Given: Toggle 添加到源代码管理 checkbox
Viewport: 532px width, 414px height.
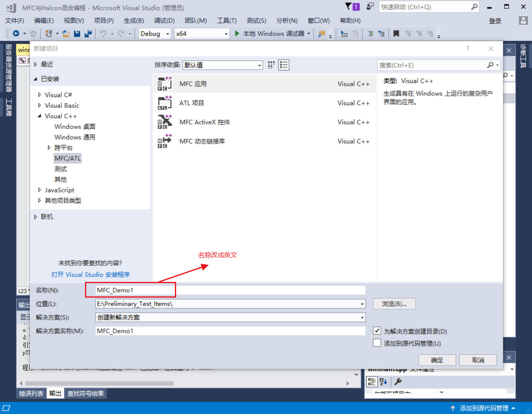Looking at the screenshot, I should pyautogui.click(x=377, y=343).
